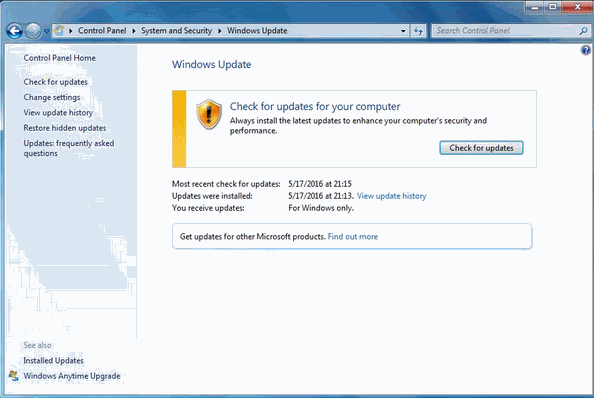Maximize the Windows Update window
Image resolution: width=594 pixels, height=398 pixels.
(553, 7)
